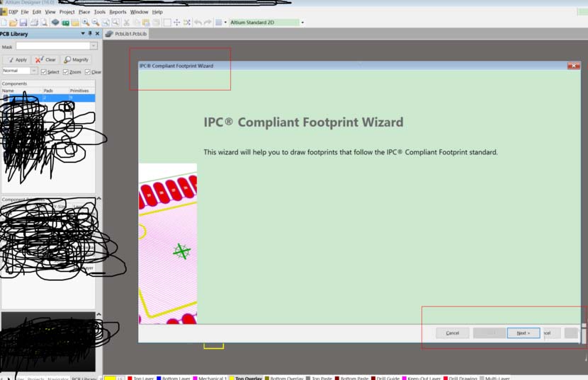Click the Fit Document zoom icon
The image size is (588, 380).
pyautogui.click(x=106, y=23)
